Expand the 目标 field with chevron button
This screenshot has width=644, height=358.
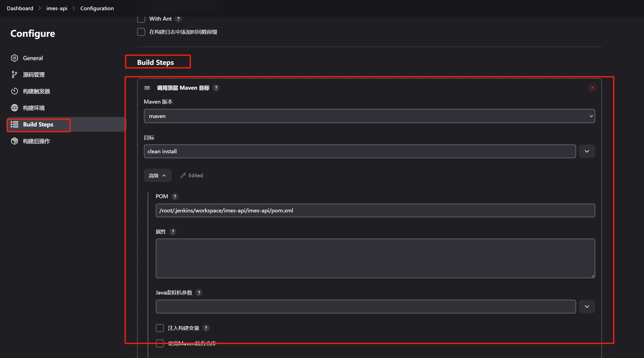pos(587,151)
